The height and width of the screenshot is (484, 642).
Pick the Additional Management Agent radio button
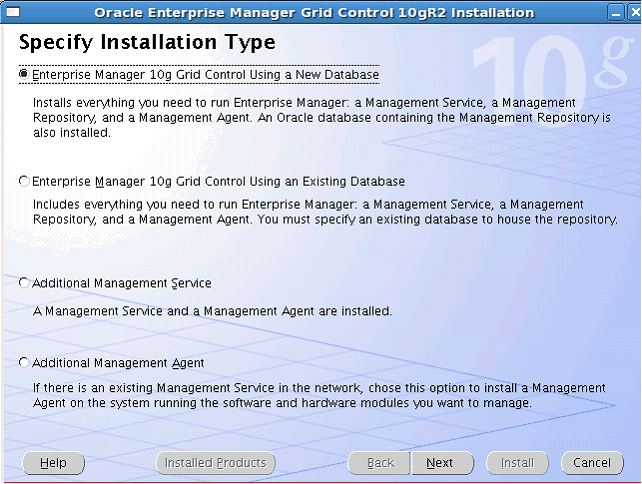pos(24,363)
